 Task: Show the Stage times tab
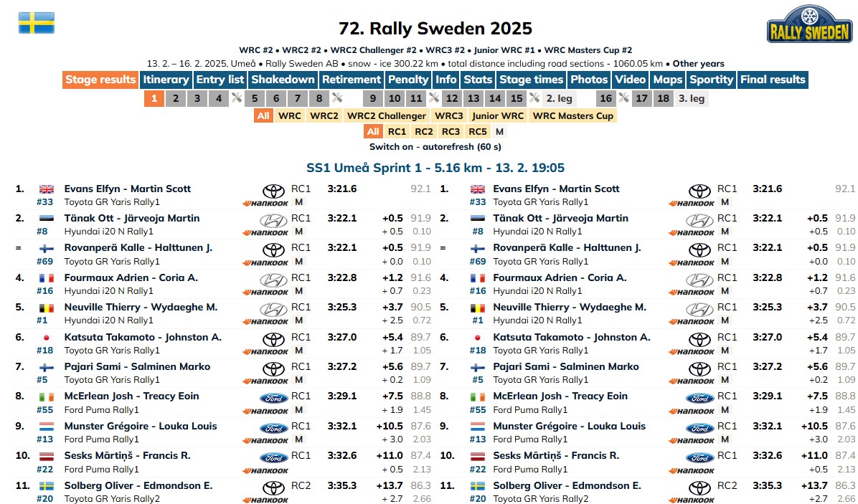click(532, 80)
